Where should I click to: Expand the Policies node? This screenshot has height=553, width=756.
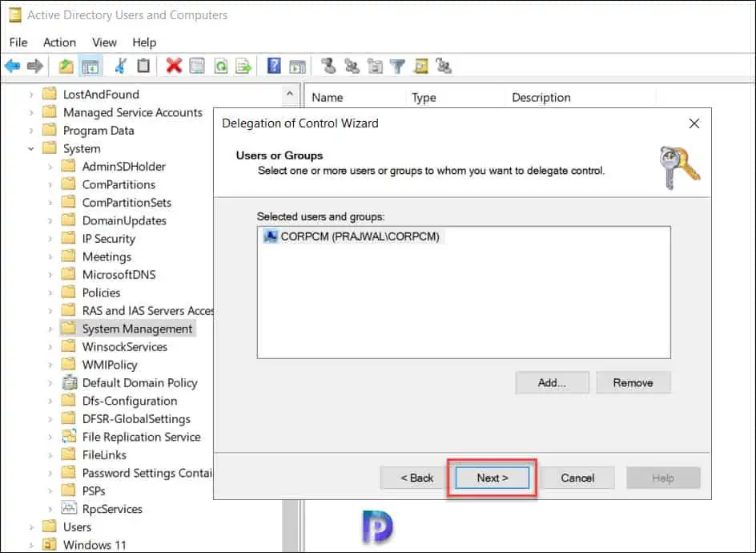coord(50,293)
